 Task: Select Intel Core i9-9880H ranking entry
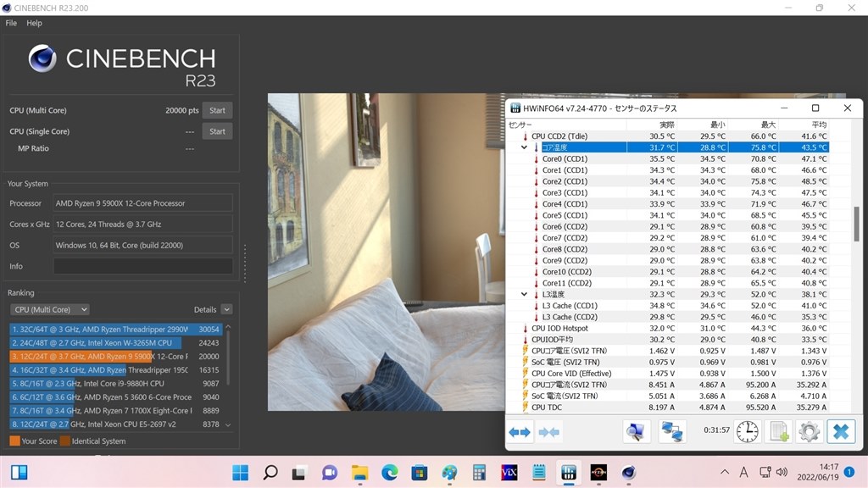[x=115, y=383]
